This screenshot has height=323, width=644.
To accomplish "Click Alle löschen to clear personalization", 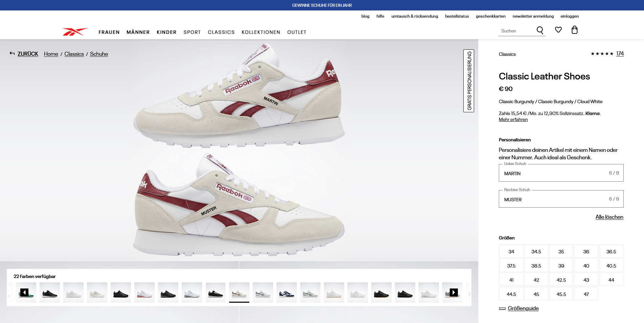I will 609,217.
